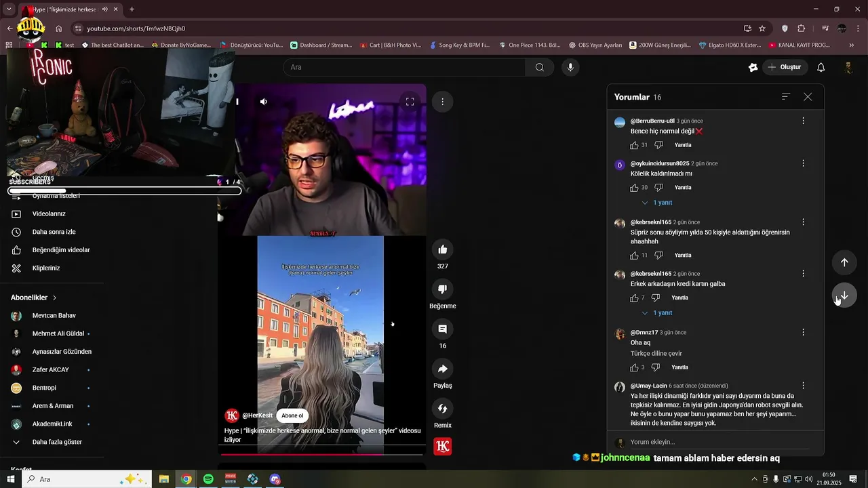Expand '1 yanıt' under the Kölelik comment
868x488 pixels.
[x=657, y=203]
